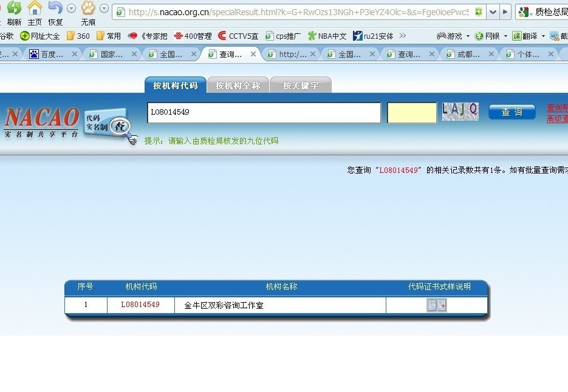568x392 pixels.
Task: Select the 按机构全称 search tab
Action: [x=238, y=85]
